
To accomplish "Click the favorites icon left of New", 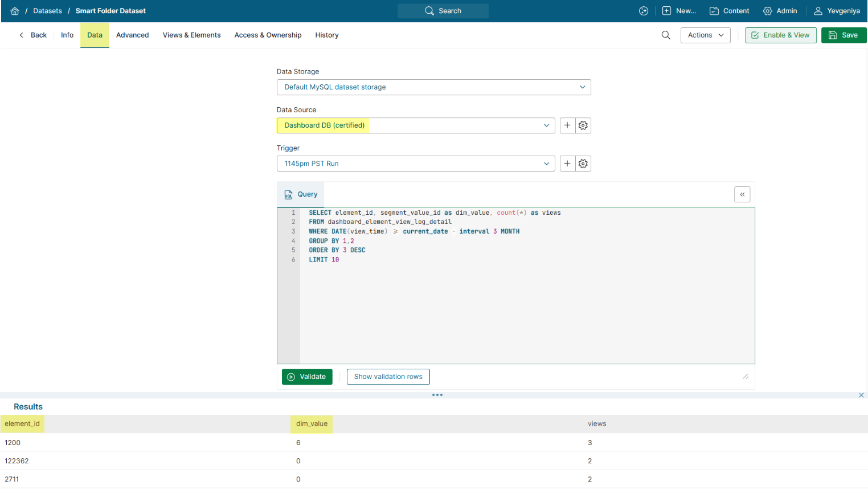I will click(x=644, y=11).
